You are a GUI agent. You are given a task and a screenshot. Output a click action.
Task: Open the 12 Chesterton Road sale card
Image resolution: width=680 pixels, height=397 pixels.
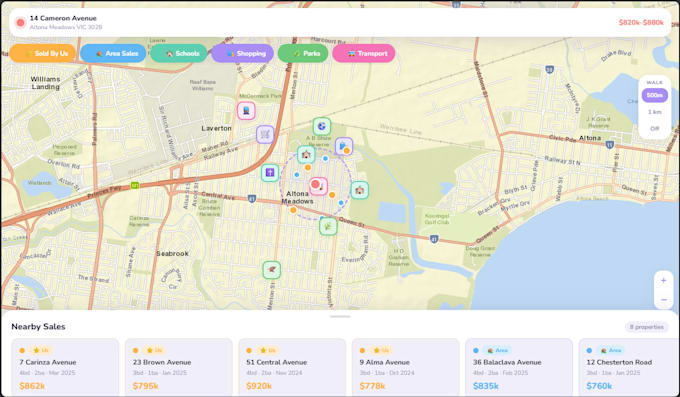629,367
